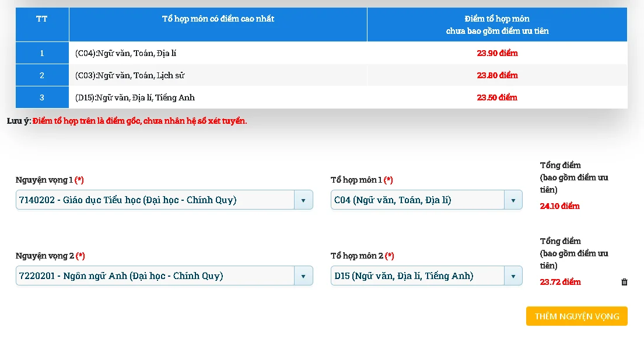Screen dimensions: 644x338
Task: Click the red Lưu ý note text
Action: (139, 121)
